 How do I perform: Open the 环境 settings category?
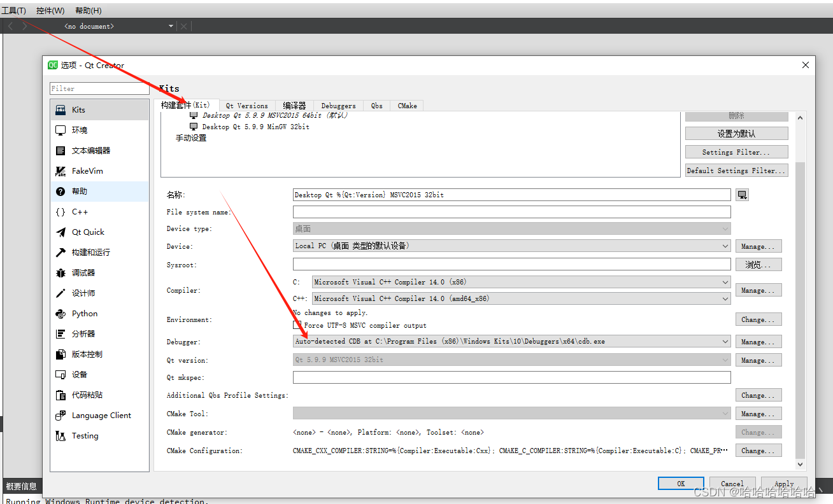(x=99, y=130)
